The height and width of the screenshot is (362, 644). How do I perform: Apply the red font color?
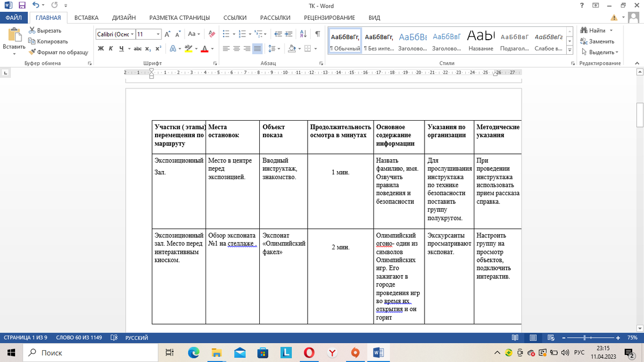click(204, 48)
